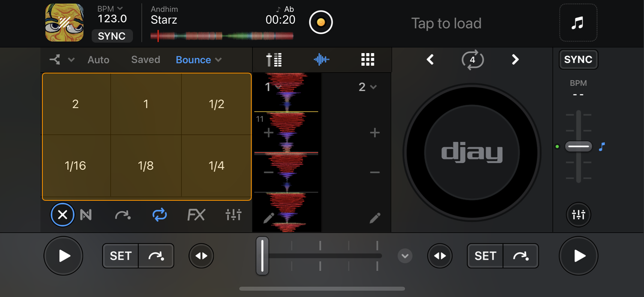Close the loop panel with X button
This screenshot has height=297, width=644.
coord(62,215)
